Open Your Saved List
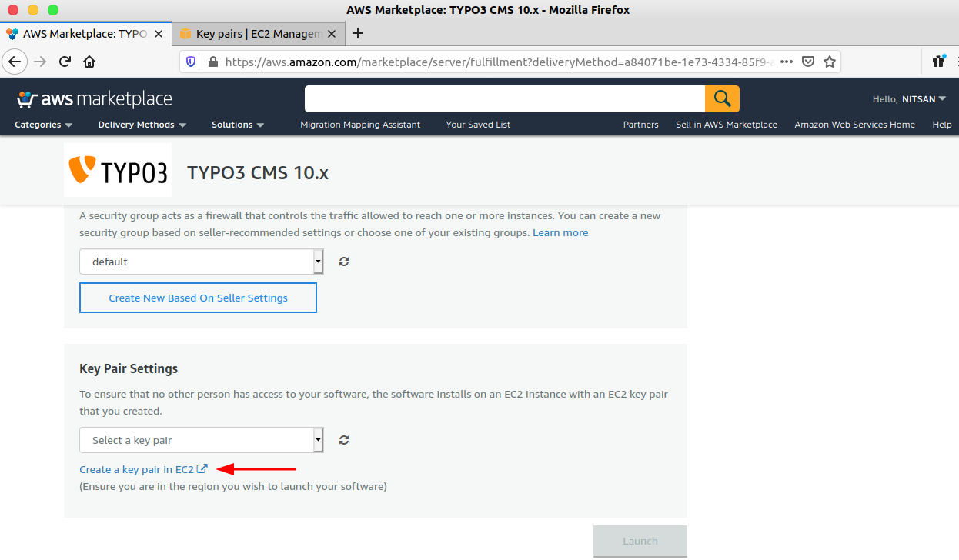This screenshot has width=959, height=560. [x=478, y=125]
